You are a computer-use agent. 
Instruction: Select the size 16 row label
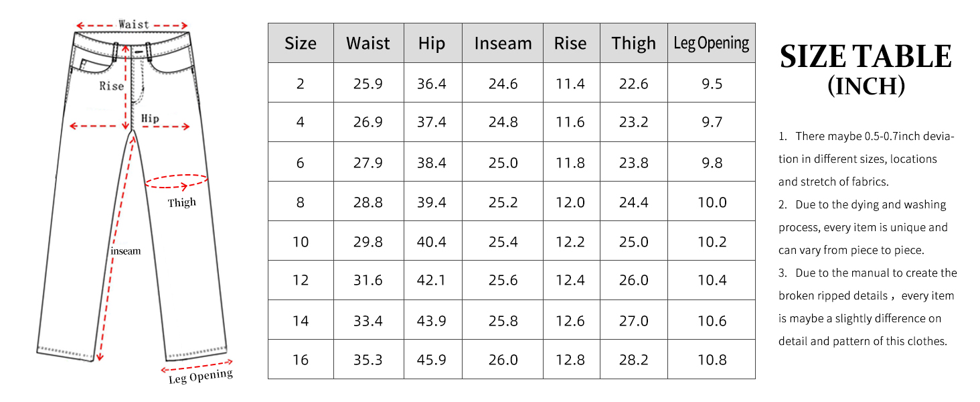(x=301, y=360)
